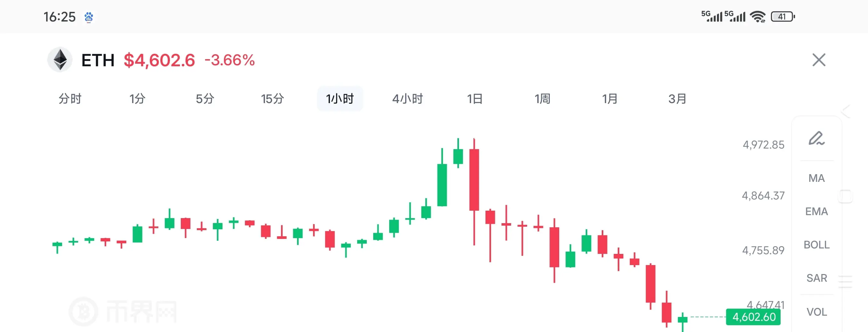Tap the Ethereum coin logo
This screenshot has width=868, height=332.
click(x=60, y=60)
